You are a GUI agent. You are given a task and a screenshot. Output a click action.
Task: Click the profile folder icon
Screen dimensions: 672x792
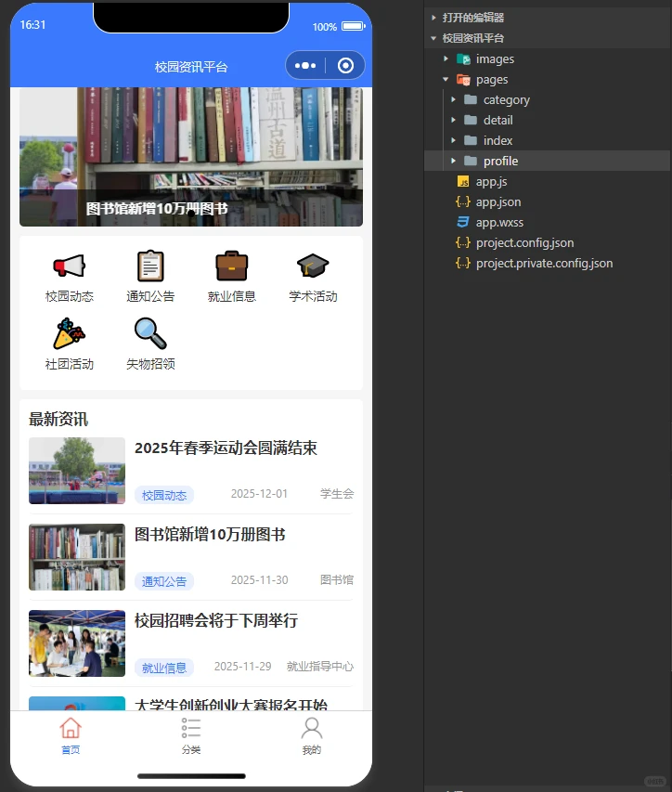[x=471, y=161]
